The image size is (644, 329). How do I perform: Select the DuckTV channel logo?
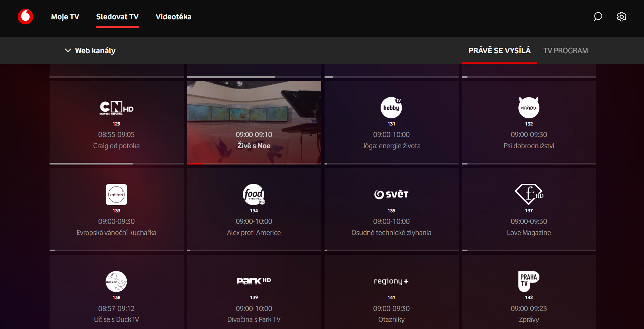click(x=116, y=282)
